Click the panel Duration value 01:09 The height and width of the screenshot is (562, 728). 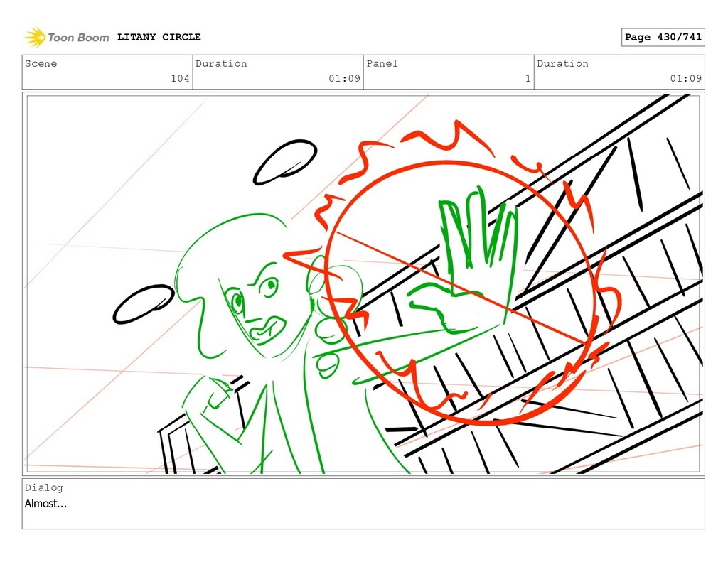pyautogui.click(x=686, y=78)
